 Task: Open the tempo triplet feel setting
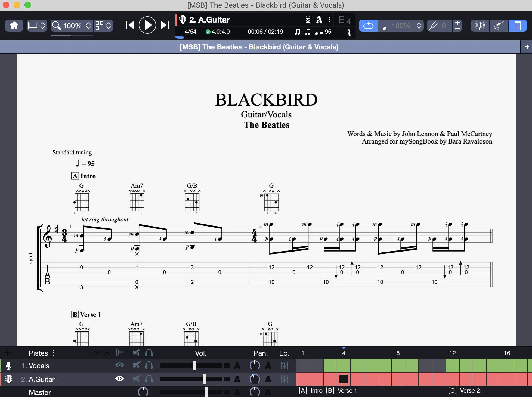click(x=302, y=32)
